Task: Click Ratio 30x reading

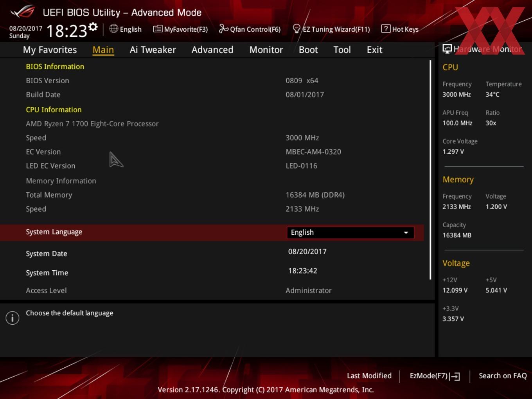Action: (491, 123)
